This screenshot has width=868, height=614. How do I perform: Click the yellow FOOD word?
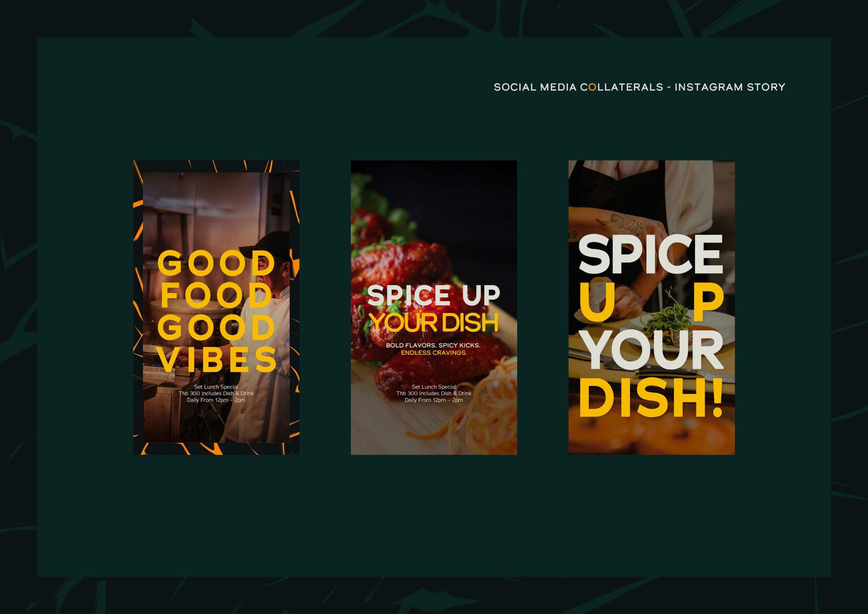[217, 296]
